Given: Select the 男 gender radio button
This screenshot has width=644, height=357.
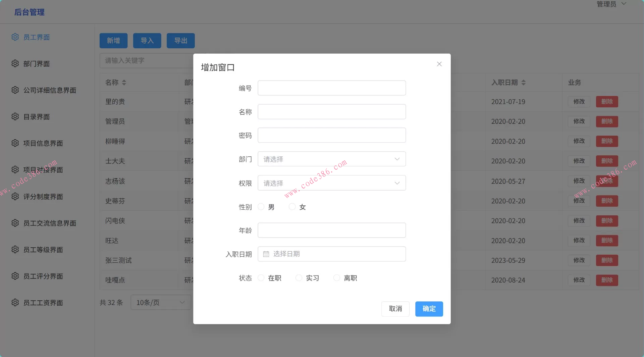Looking at the screenshot, I should coord(261,207).
